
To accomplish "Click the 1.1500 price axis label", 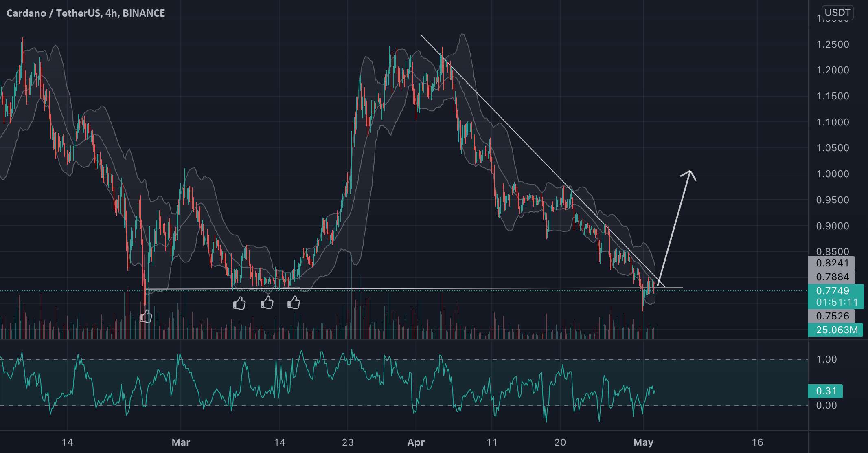I will click(833, 96).
